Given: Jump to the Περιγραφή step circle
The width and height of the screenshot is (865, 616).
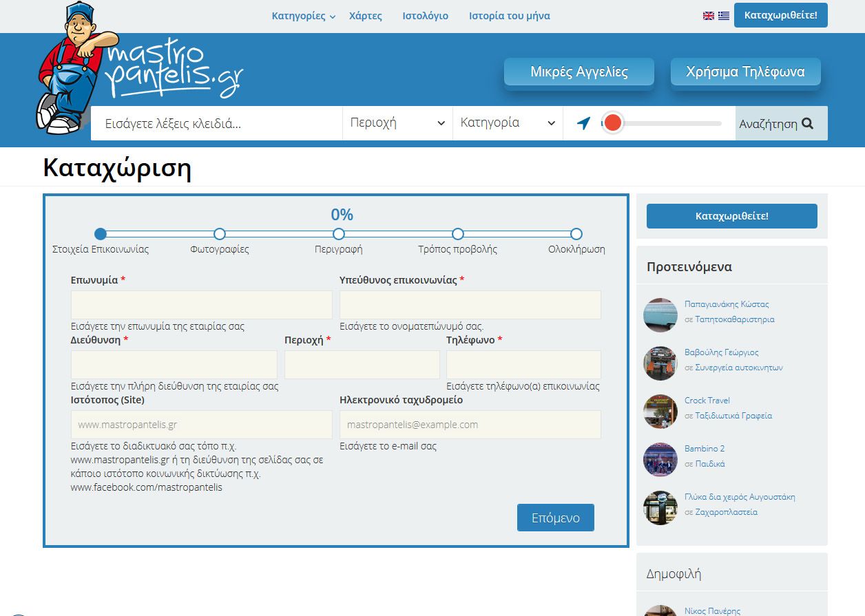Looking at the screenshot, I should click(x=339, y=234).
